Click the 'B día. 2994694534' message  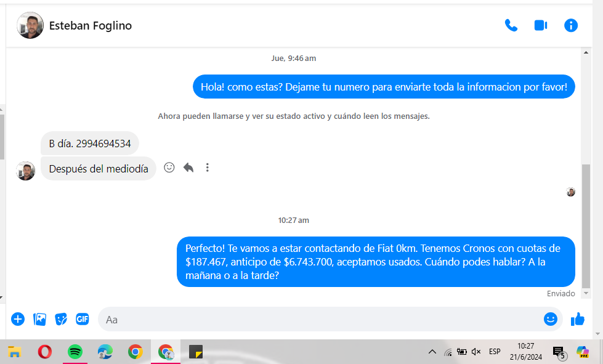(90, 144)
